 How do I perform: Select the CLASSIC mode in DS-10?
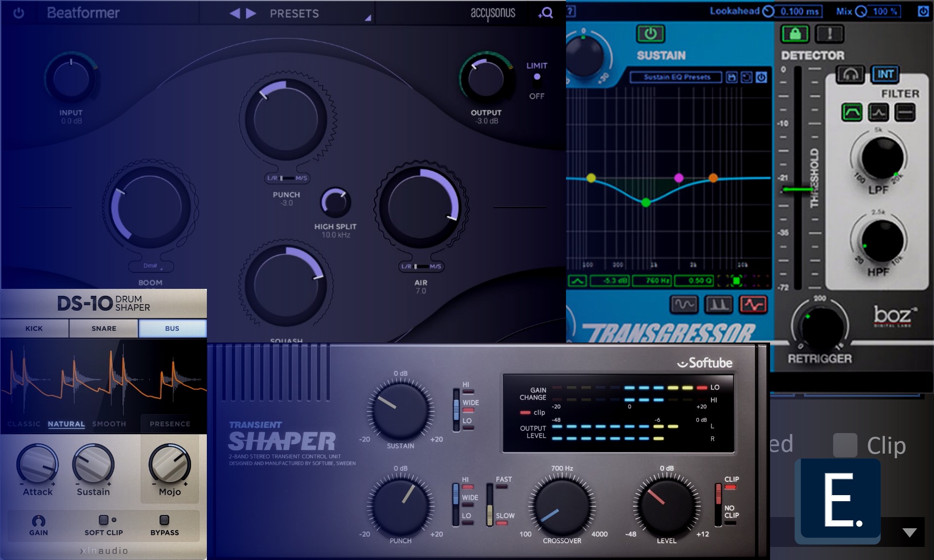pos(24,424)
